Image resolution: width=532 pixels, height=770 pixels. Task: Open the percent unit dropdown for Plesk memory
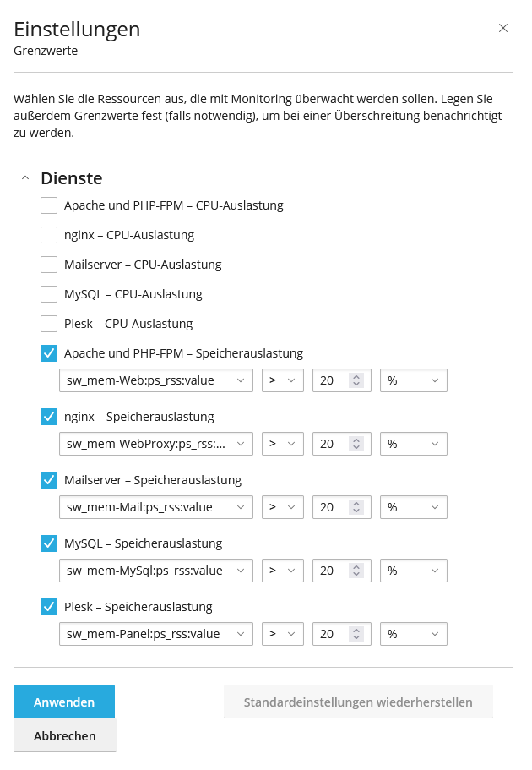414,634
